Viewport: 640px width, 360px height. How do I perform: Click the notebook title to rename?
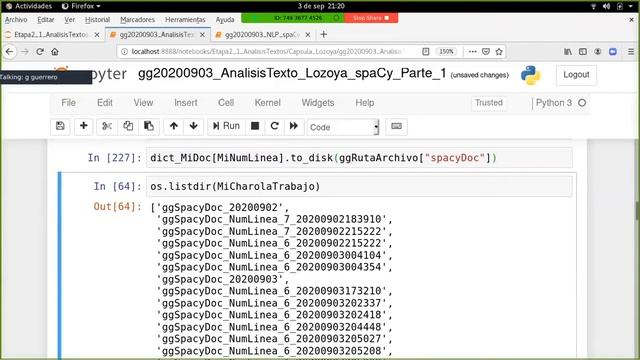click(292, 73)
